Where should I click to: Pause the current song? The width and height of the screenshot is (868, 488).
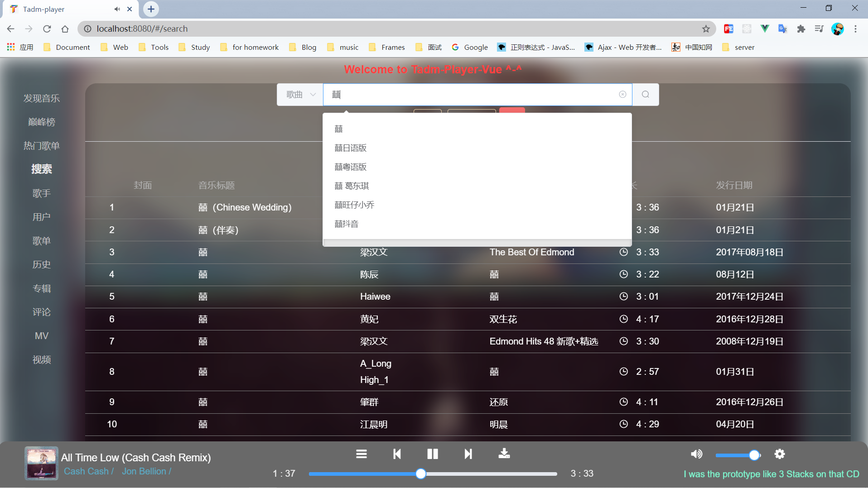(x=433, y=454)
